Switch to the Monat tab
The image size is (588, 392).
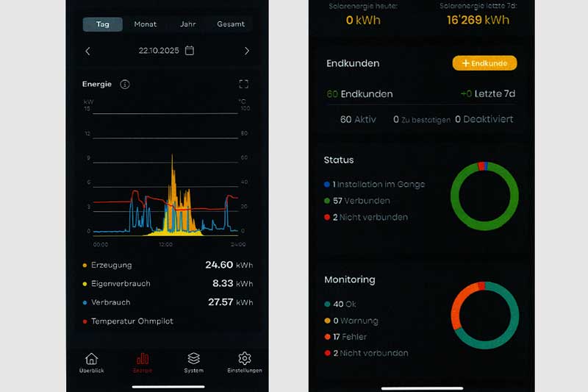(146, 24)
